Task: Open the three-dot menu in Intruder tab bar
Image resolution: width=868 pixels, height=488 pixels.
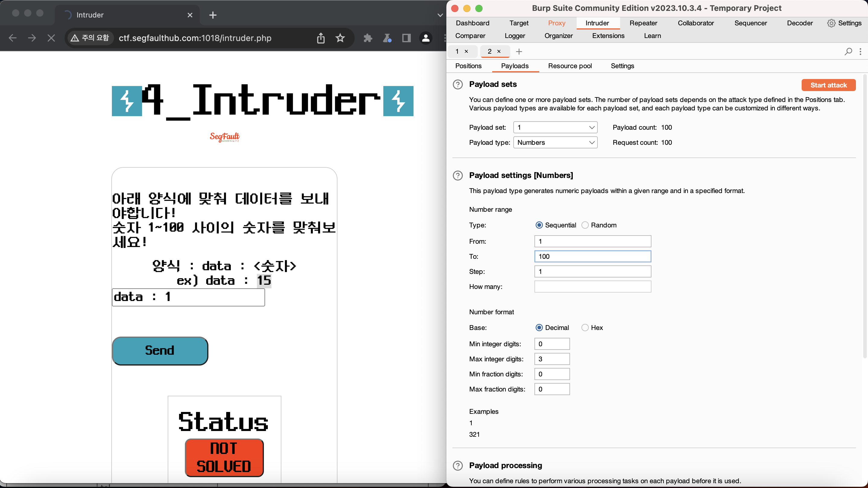Action: click(860, 52)
